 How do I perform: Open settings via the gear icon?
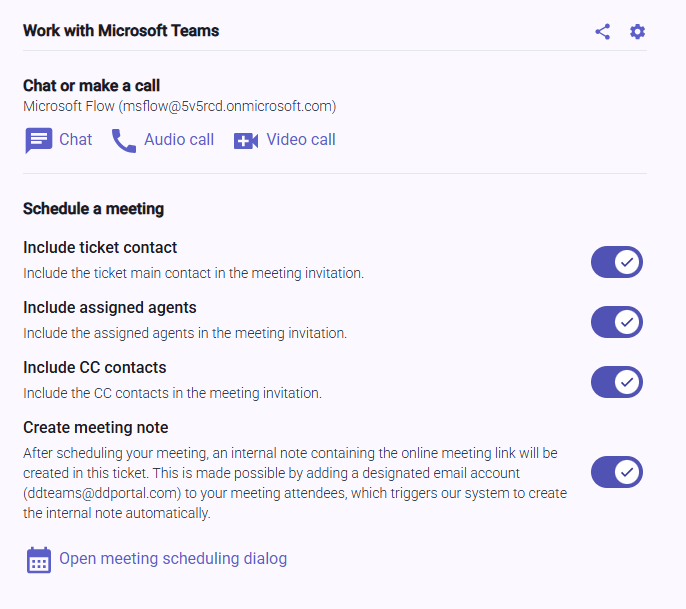[x=637, y=31]
